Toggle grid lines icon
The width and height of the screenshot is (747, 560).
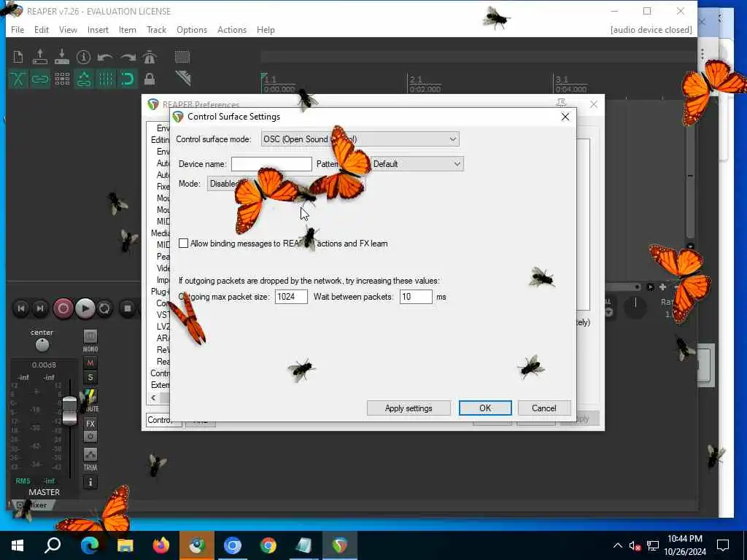click(x=106, y=79)
